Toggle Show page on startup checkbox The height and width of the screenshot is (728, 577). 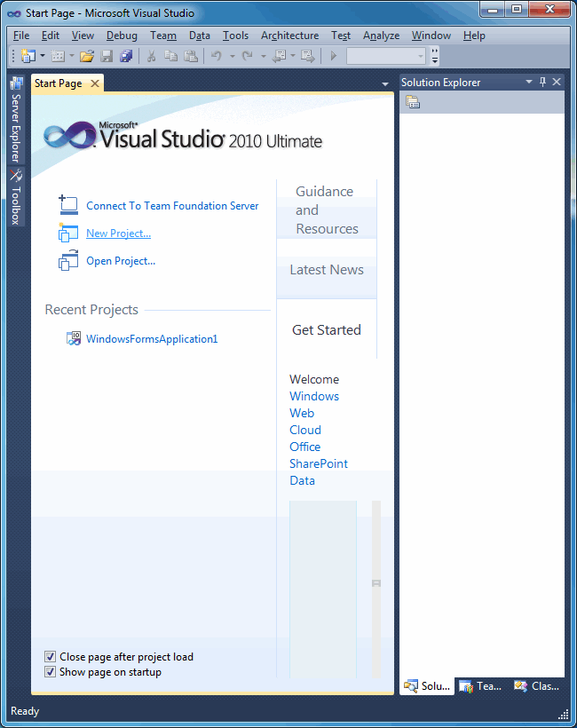click(x=50, y=672)
